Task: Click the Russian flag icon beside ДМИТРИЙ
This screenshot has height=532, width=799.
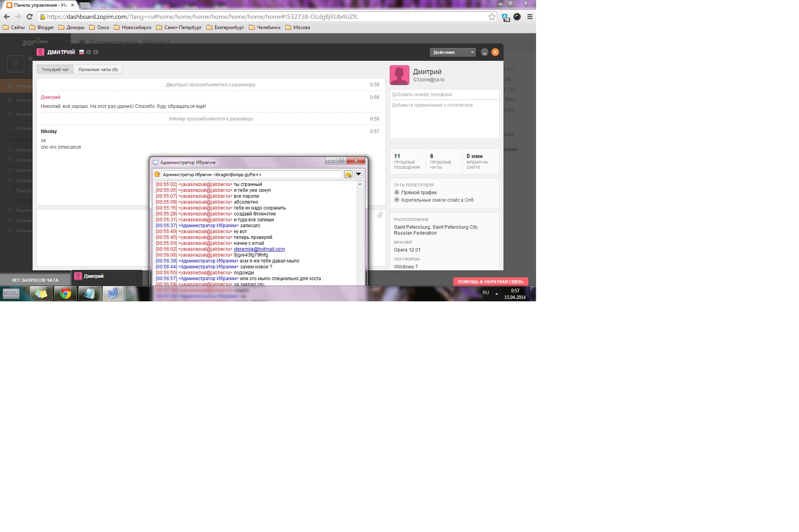Action: [82, 52]
